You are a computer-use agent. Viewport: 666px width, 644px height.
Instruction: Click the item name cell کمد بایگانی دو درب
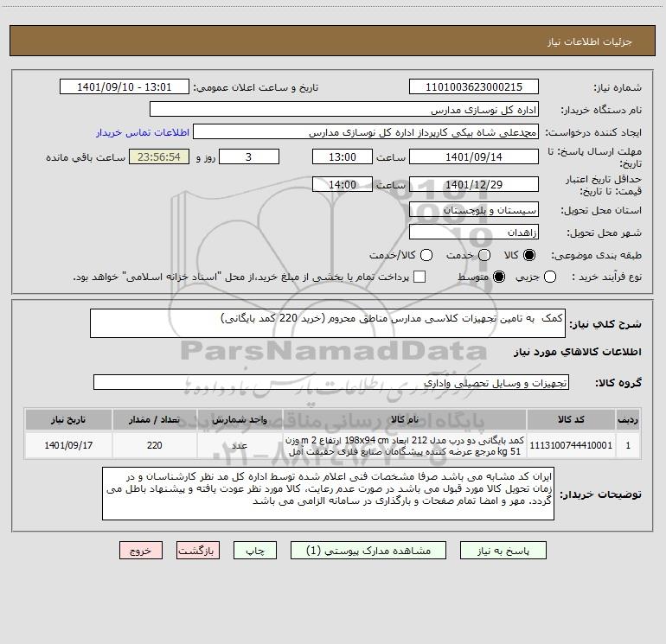point(405,445)
